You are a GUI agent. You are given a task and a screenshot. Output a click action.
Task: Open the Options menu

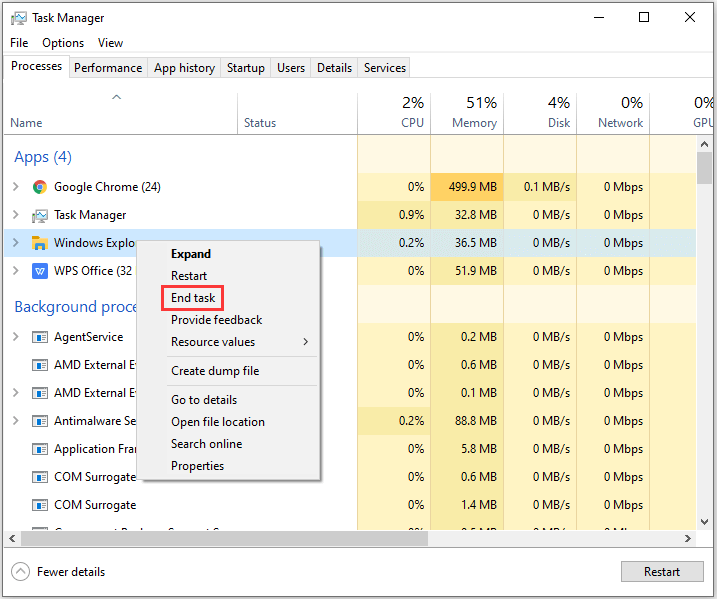(63, 43)
